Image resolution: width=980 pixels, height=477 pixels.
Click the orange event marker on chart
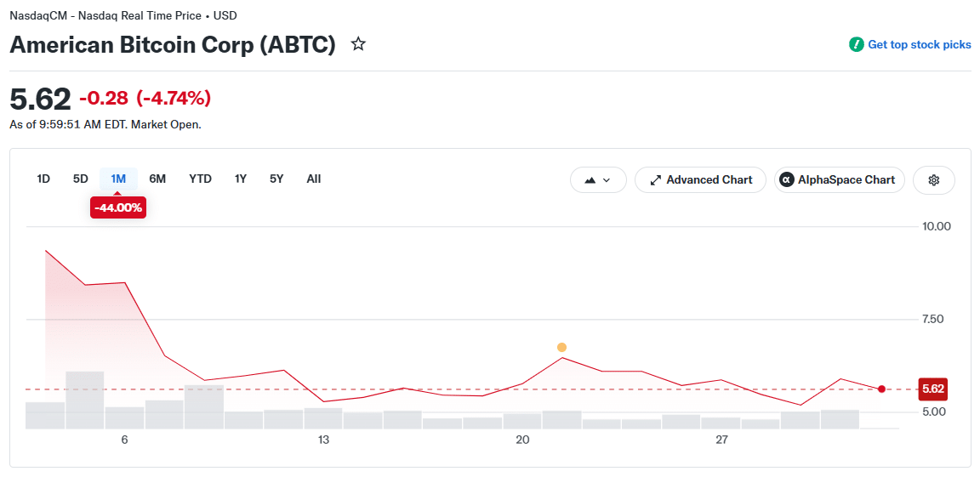point(561,347)
